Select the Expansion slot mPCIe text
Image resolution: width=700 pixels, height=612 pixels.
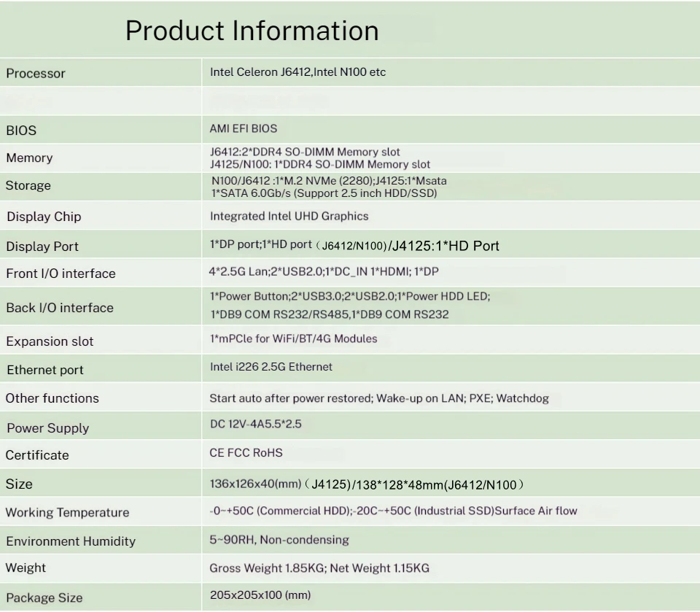(292, 339)
